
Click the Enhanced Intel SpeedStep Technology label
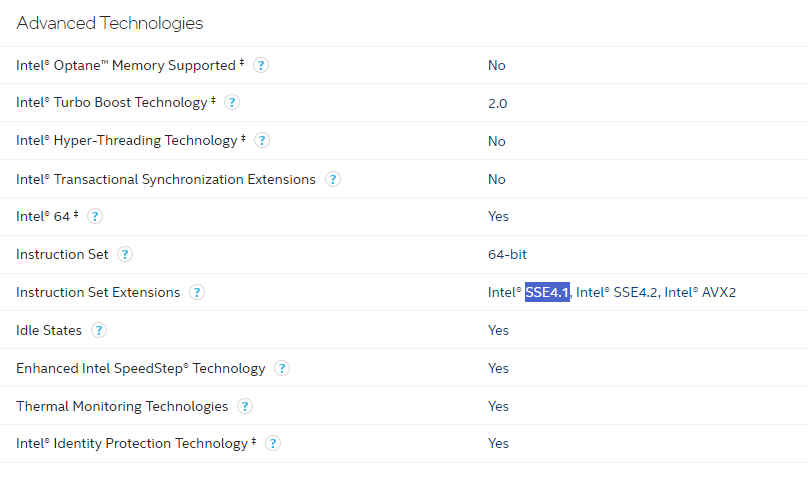(x=141, y=368)
